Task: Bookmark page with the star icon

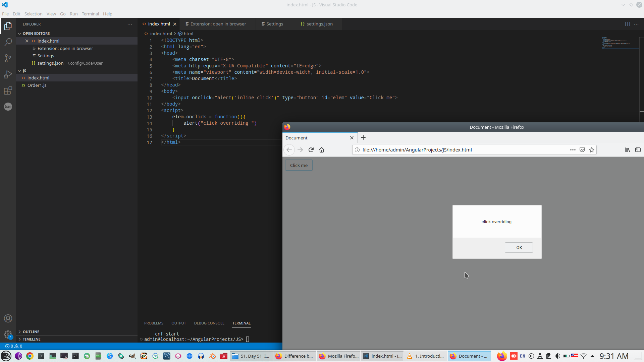Action: click(x=592, y=150)
